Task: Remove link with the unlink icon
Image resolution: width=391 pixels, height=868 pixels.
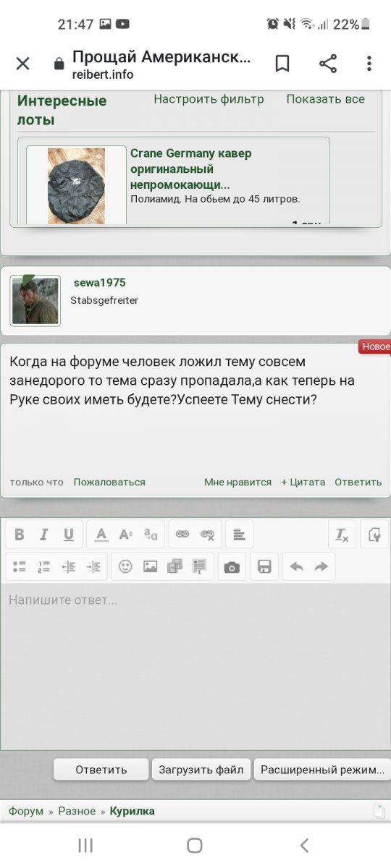Action: [x=208, y=535]
